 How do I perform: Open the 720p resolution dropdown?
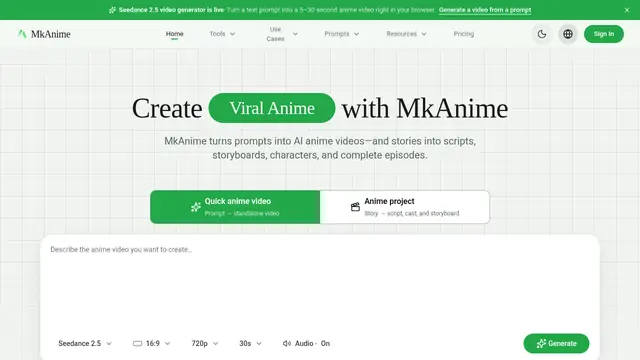pyautogui.click(x=205, y=344)
